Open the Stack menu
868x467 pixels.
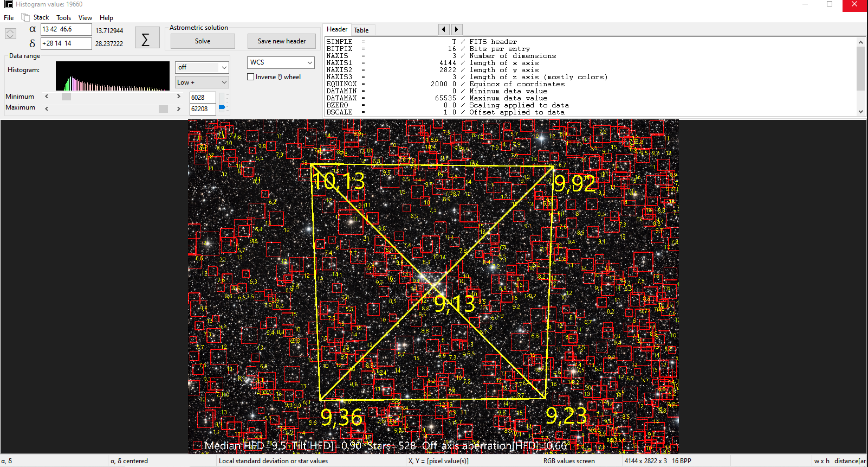(41, 17)
